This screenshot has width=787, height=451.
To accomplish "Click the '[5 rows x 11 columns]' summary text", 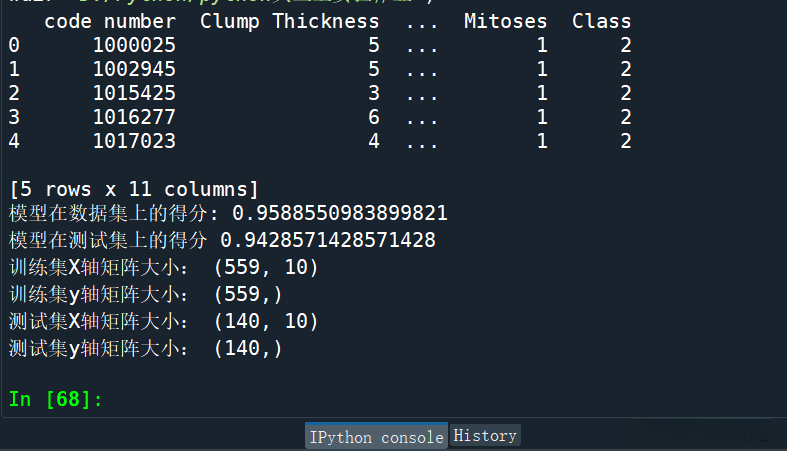I will (133, 189).
